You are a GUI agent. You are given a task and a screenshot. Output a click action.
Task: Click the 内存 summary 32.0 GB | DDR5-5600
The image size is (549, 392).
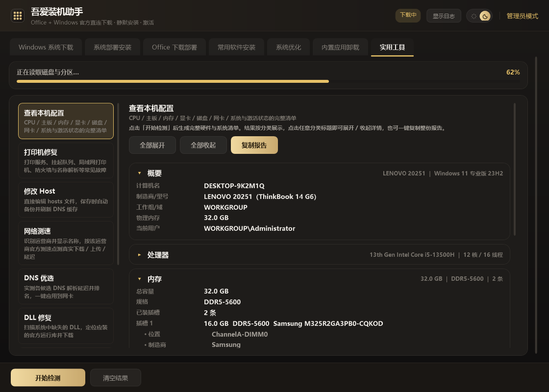tap(452, 279)
